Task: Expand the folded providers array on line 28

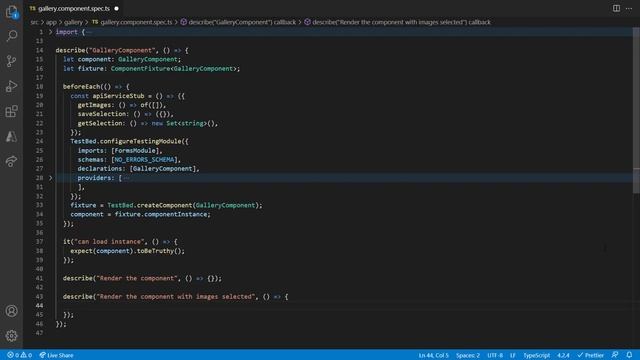Action: [x=51, y=178]
